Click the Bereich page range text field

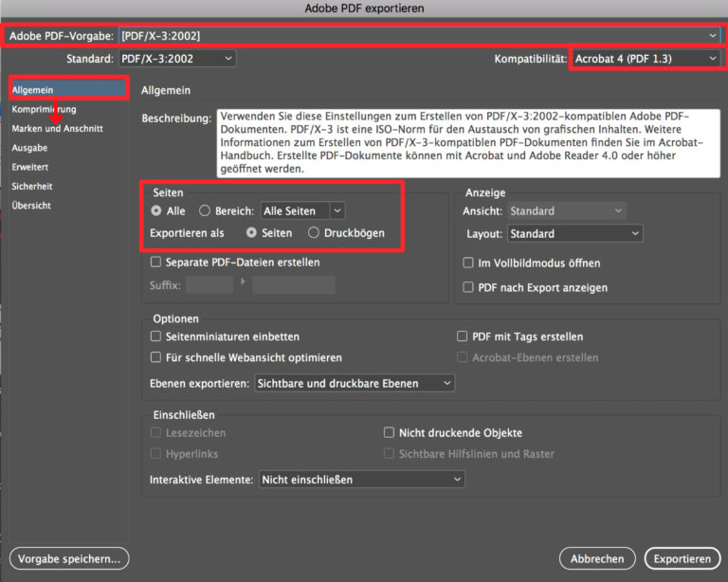click(296, 210)
